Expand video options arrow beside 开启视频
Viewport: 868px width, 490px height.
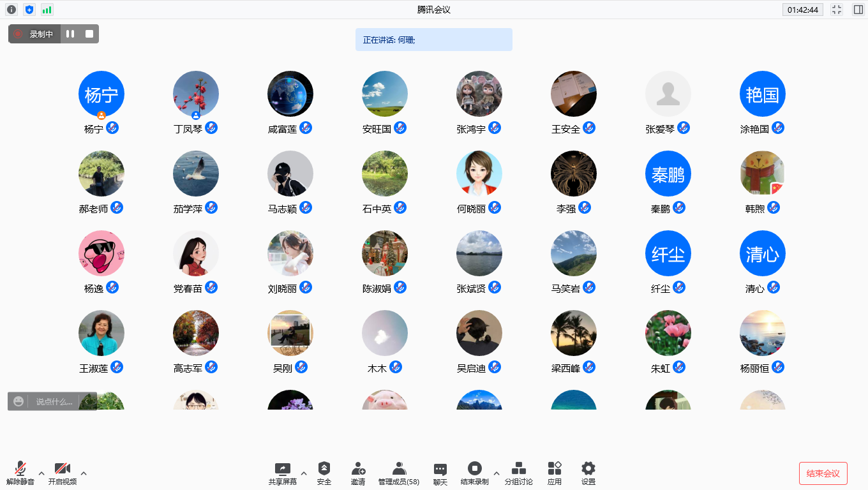pos(84,473)
